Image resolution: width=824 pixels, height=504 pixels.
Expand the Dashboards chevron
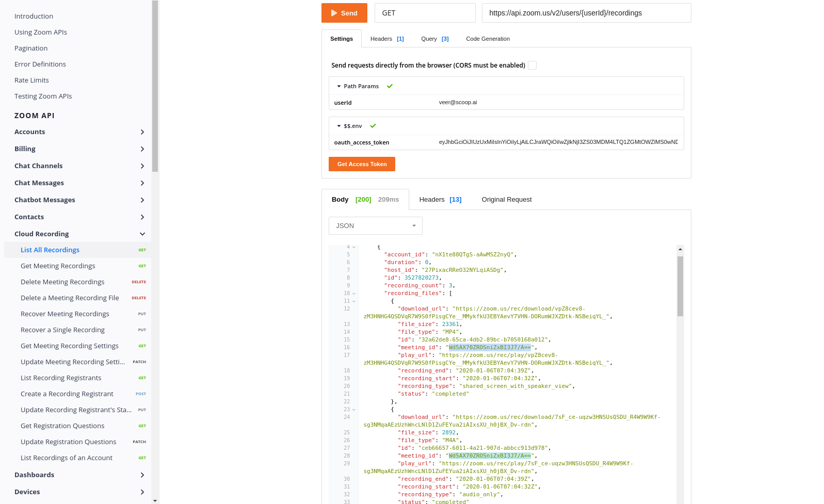point(142,475)
